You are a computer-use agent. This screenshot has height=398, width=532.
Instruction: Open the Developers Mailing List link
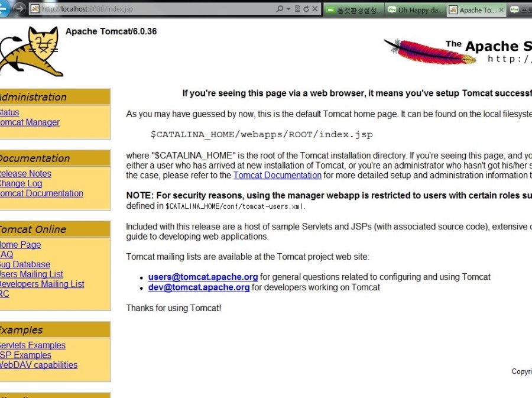click(x=42, y=284)
